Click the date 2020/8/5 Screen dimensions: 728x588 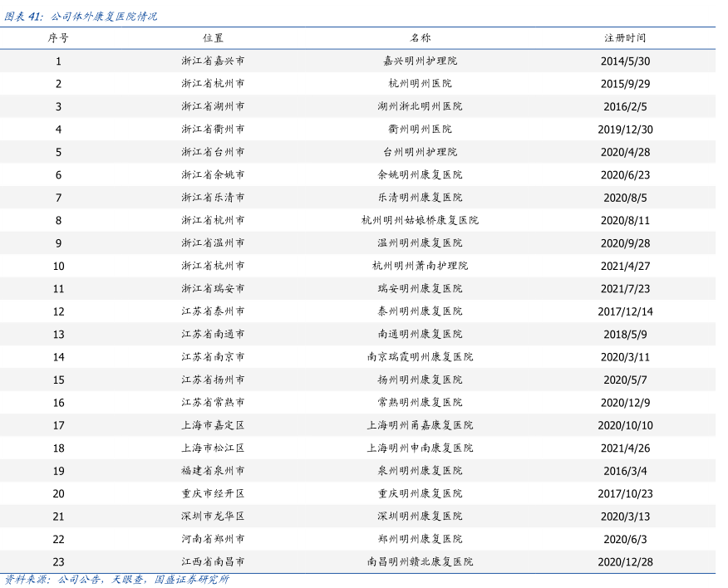pos(625,197)
